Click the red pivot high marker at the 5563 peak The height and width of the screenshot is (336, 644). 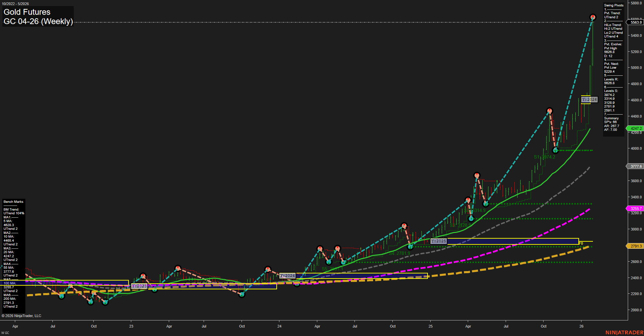coord(593,16)
